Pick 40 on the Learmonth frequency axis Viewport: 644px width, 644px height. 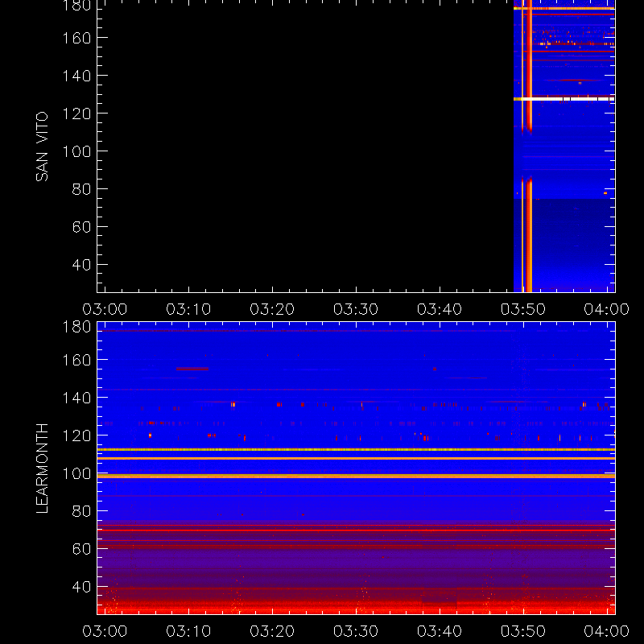coord(81,587)
